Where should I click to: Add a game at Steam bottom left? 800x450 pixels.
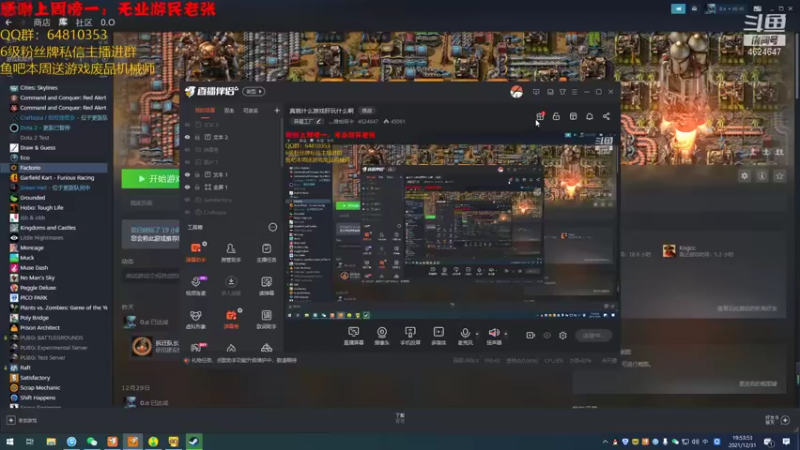21,420
